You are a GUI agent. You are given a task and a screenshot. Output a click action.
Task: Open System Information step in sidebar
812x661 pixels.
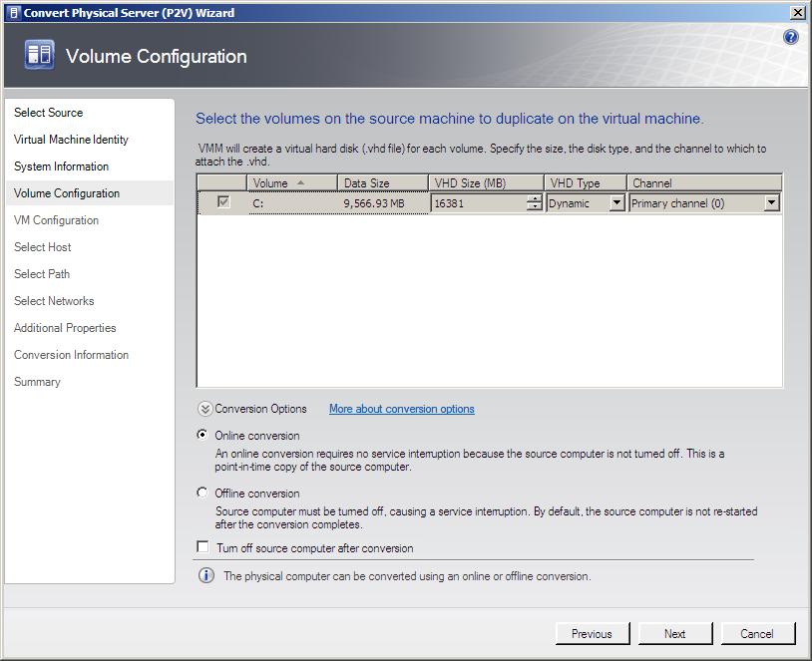click(x=61, y=166)
